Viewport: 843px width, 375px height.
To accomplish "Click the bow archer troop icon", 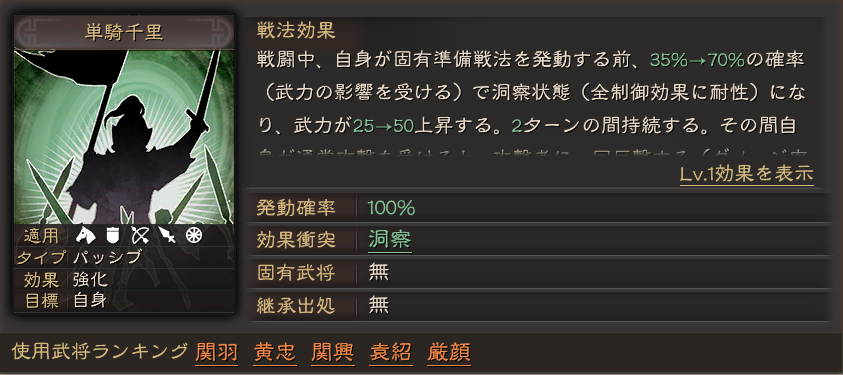I will [140, 235].
